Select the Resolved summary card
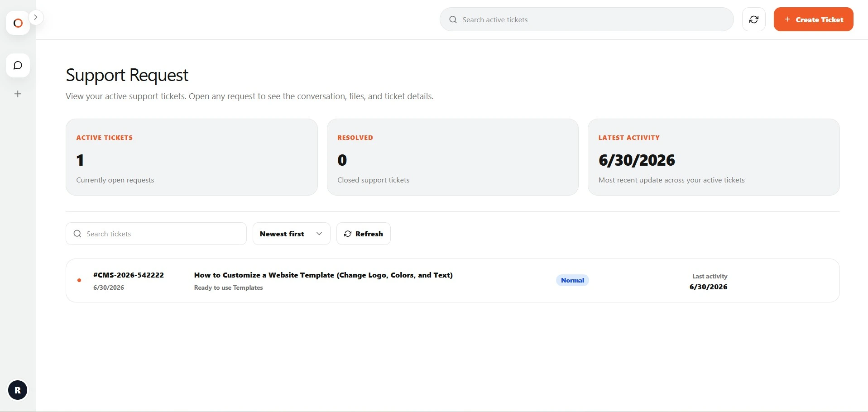 click(x=453, y=157)
